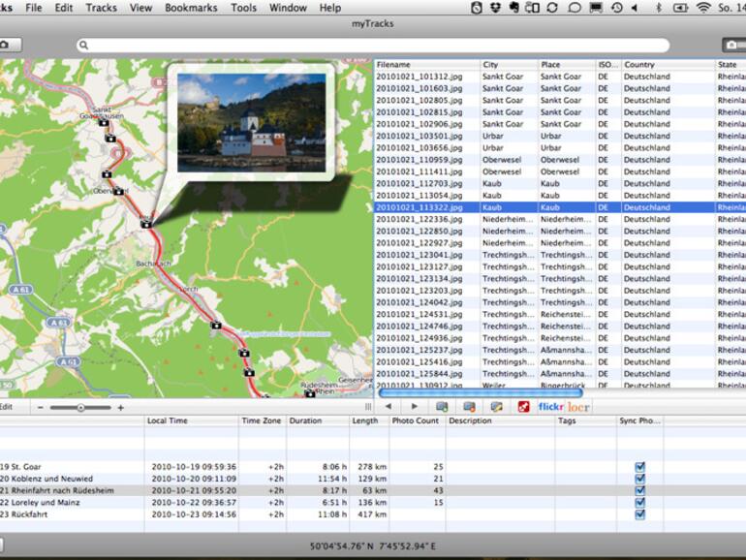Uncheck Sync Photos for Rückfahrt track

(639, 514)
